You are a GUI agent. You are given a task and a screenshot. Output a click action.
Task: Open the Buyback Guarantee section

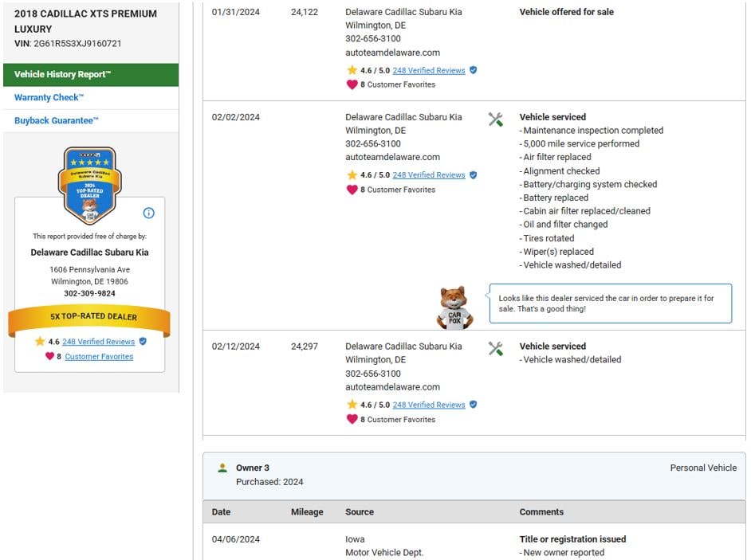[x=57, y=121]
